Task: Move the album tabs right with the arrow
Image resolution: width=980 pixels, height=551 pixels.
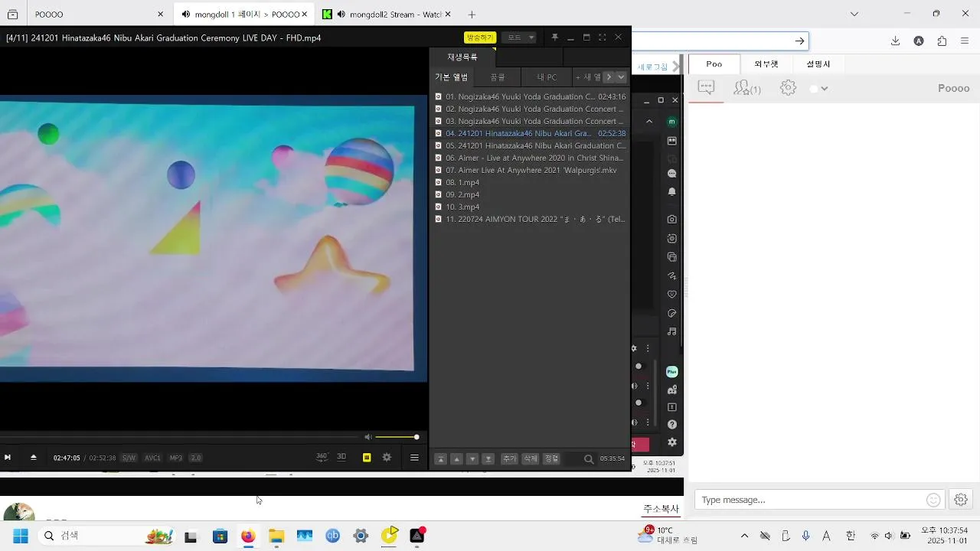Action: coord(609,77)
